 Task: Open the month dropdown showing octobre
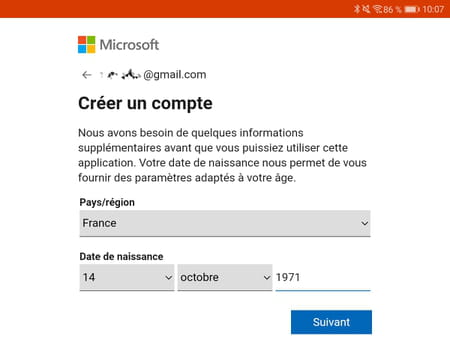pyautogui.click(x=225, y=277)
